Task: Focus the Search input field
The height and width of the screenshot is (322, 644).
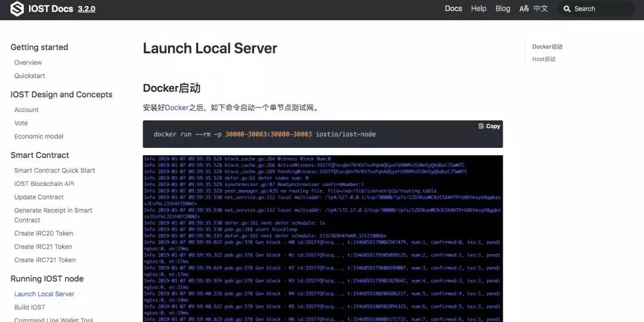Action: tap(596, 8)
